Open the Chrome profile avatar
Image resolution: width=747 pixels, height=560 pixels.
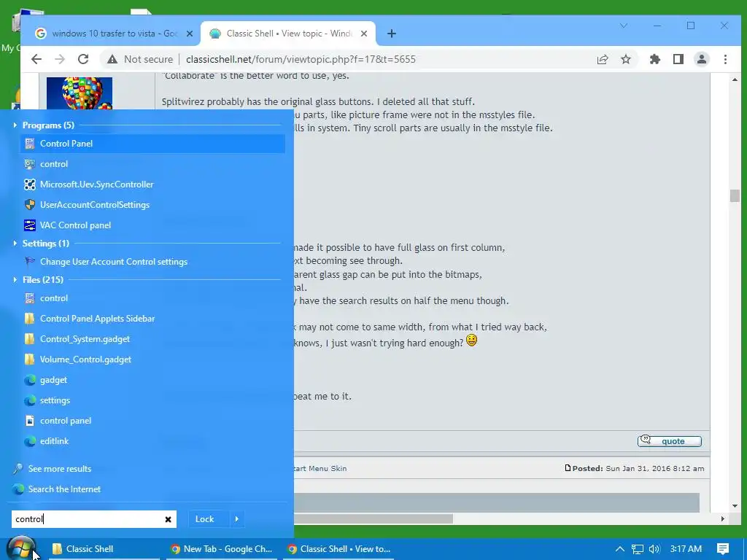[x=702, y=59]
